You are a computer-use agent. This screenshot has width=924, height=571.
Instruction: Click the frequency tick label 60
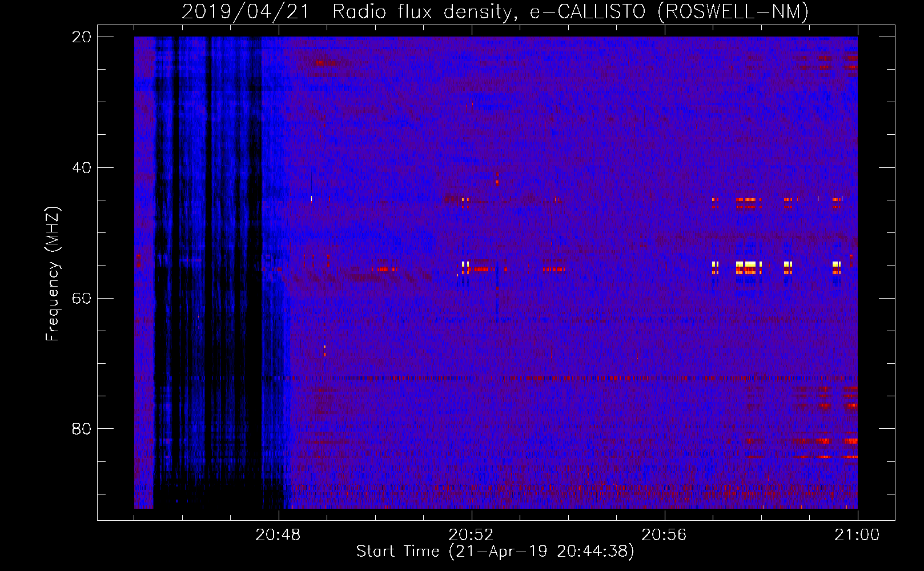(82, 298)
